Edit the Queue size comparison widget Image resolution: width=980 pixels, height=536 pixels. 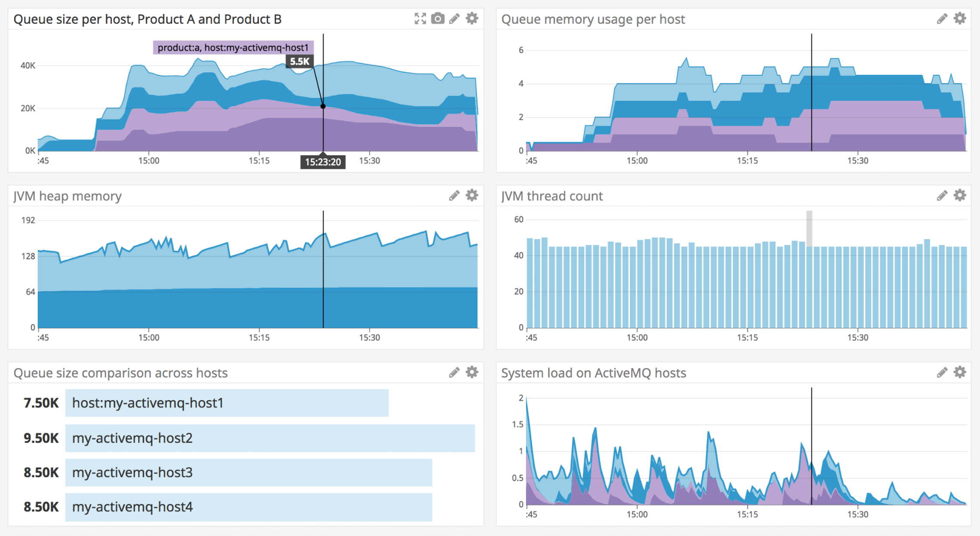coord(454,372)
